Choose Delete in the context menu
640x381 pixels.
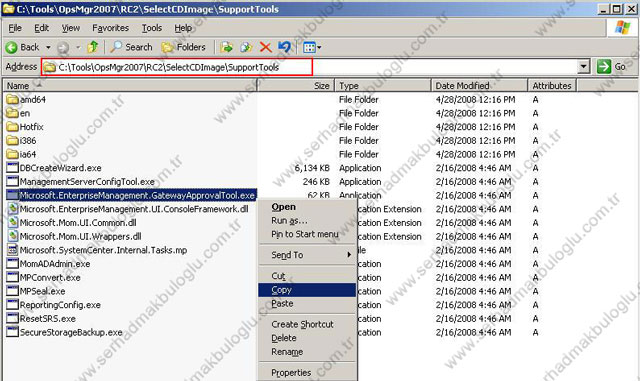click(x=307, y=338)
